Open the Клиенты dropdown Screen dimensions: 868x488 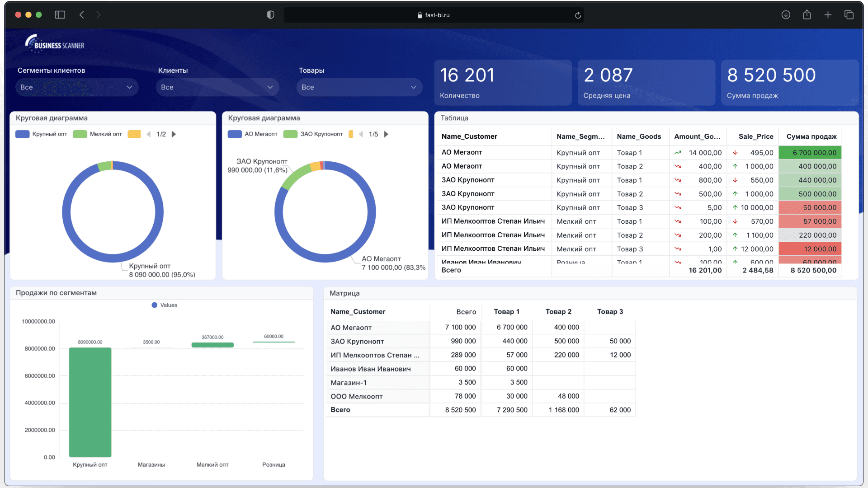(217, 87)
